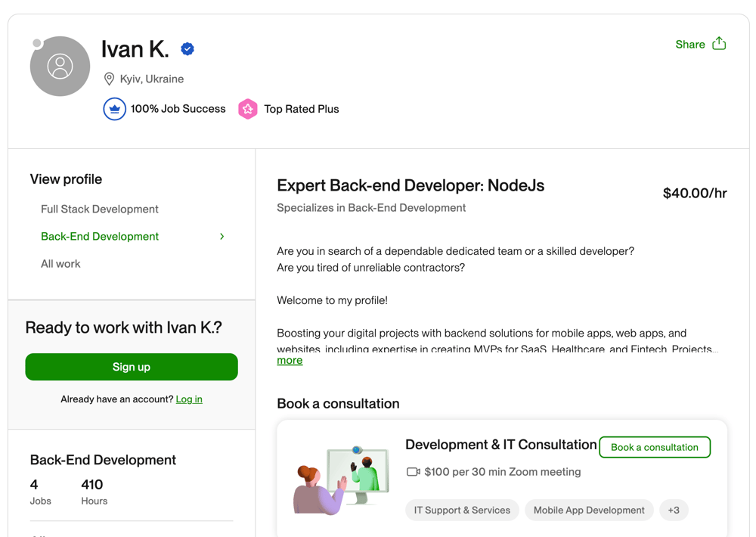756x537 pixels.
Task: Click the Log in link
Action: tap(188, 399)
